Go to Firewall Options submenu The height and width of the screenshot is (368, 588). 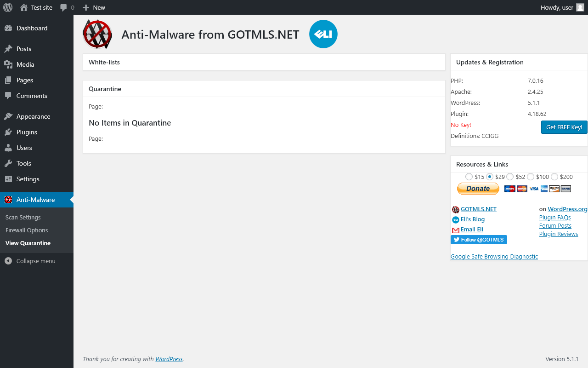[27, 230]
